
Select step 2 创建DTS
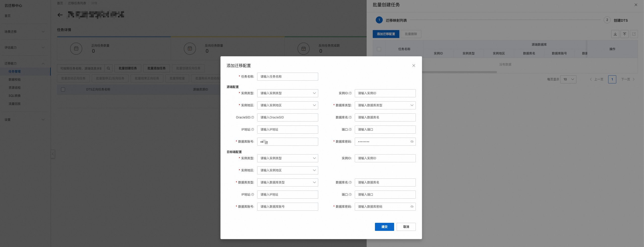click(616, 20)
